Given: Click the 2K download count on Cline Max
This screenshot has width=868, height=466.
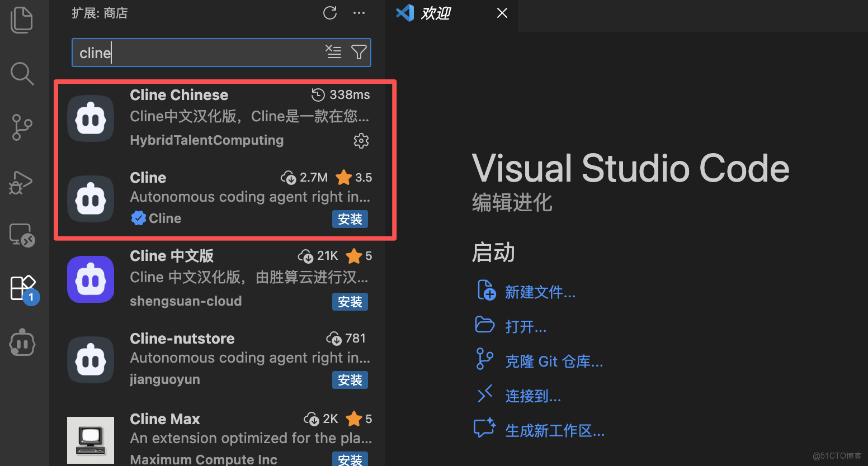Looking at the screenshot, I should (x=321, y=419).
